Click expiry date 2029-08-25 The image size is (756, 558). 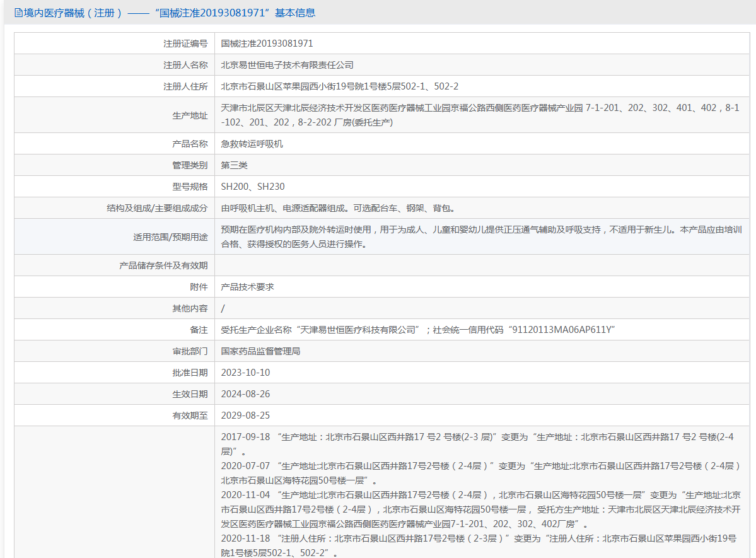[245, 416]
